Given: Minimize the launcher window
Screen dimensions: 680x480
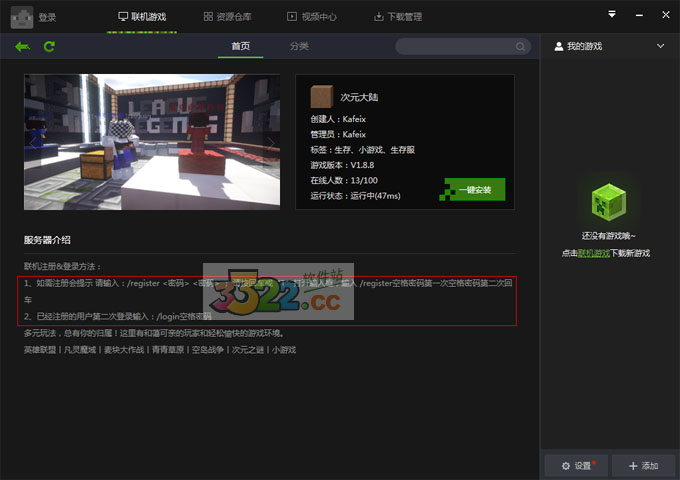Looking at the screenshot, I should tap(639, 15).
